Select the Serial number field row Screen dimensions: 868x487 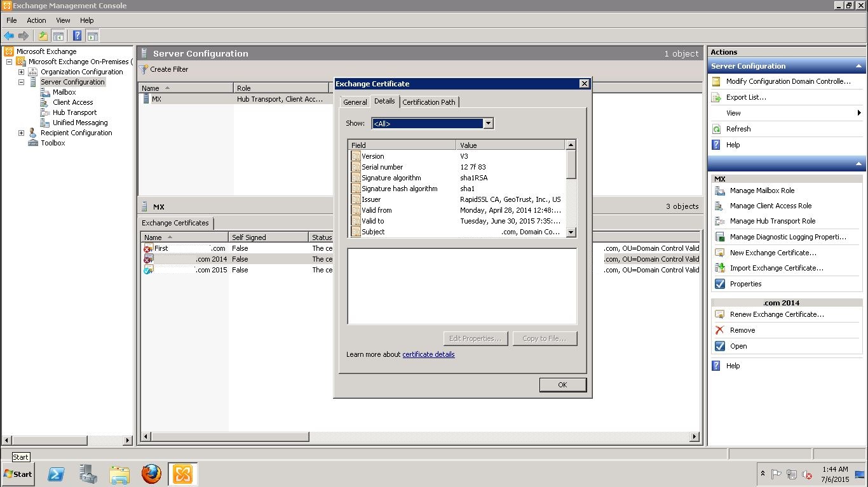pos(457,167)
